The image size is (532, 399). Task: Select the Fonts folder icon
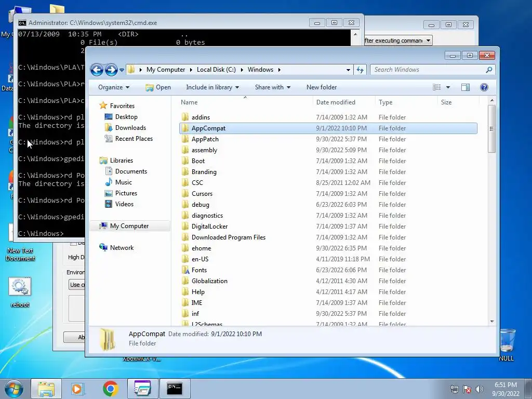tap(185, 270)
